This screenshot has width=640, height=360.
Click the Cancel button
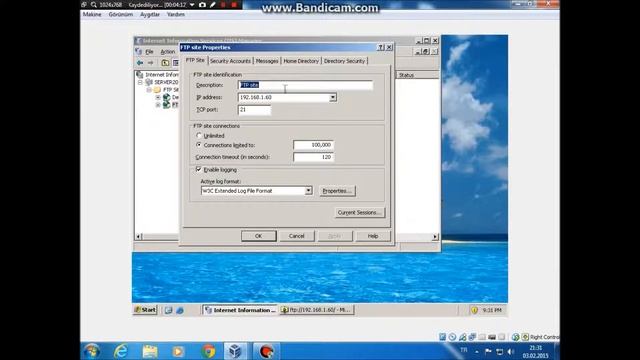296,236
